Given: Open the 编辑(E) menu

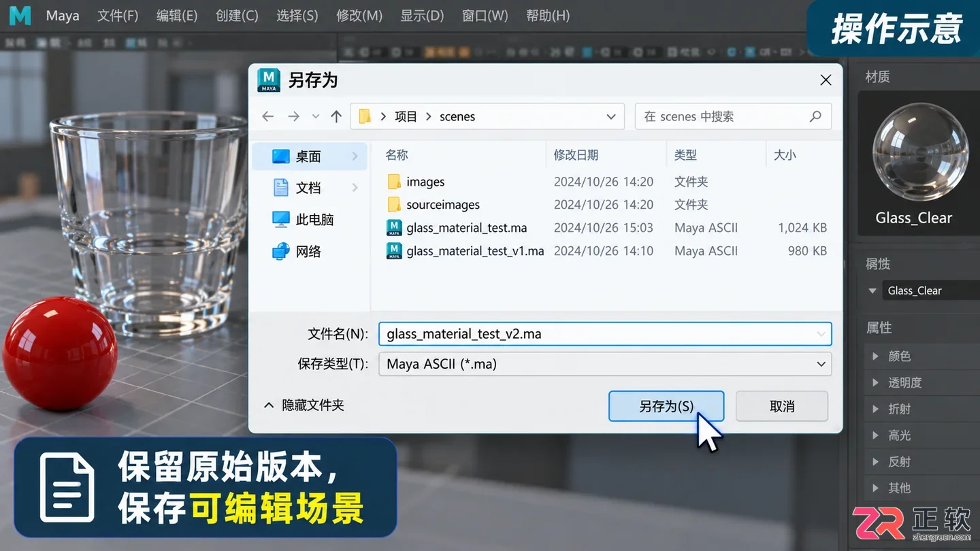Looking at the screenshot, I should pyautogui.click(x=177, y=16).
